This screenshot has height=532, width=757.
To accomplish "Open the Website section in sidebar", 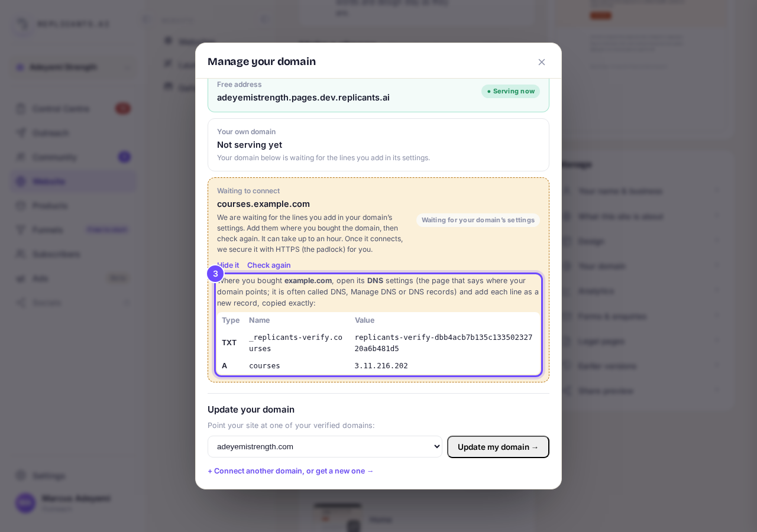I will pos(73,181).
